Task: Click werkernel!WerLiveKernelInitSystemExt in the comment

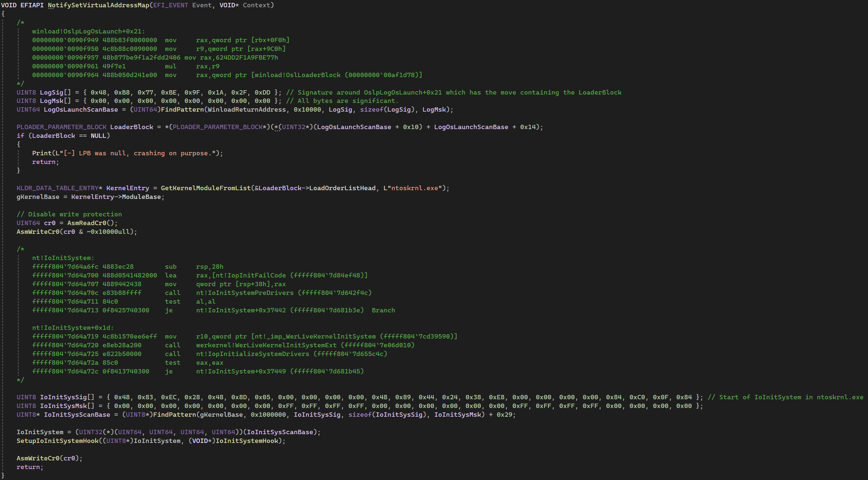Action: pos(266,345)
